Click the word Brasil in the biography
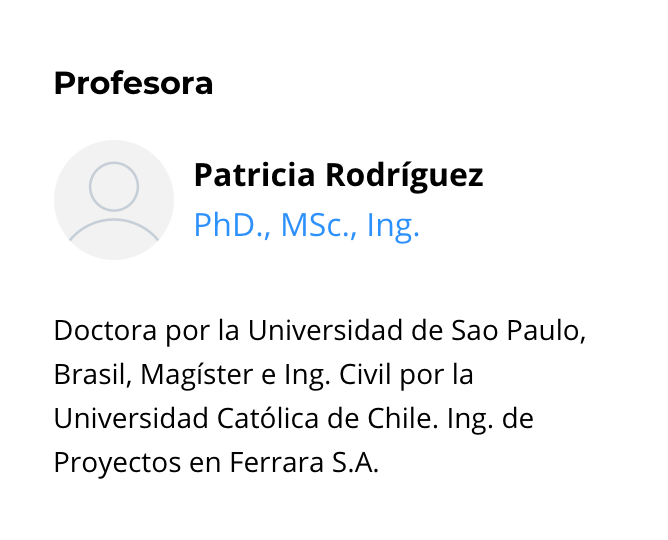Screen dimensions: 668x540 pos(92,375)
